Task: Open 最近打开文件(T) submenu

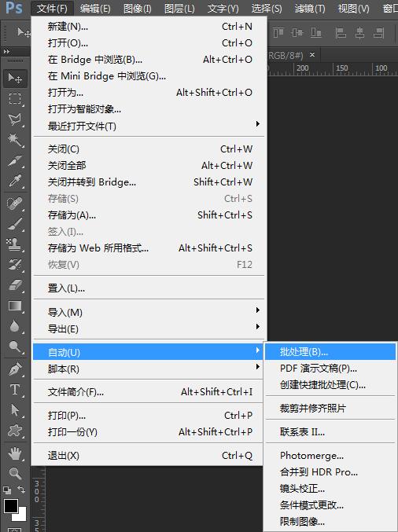Action: [149, 127]
